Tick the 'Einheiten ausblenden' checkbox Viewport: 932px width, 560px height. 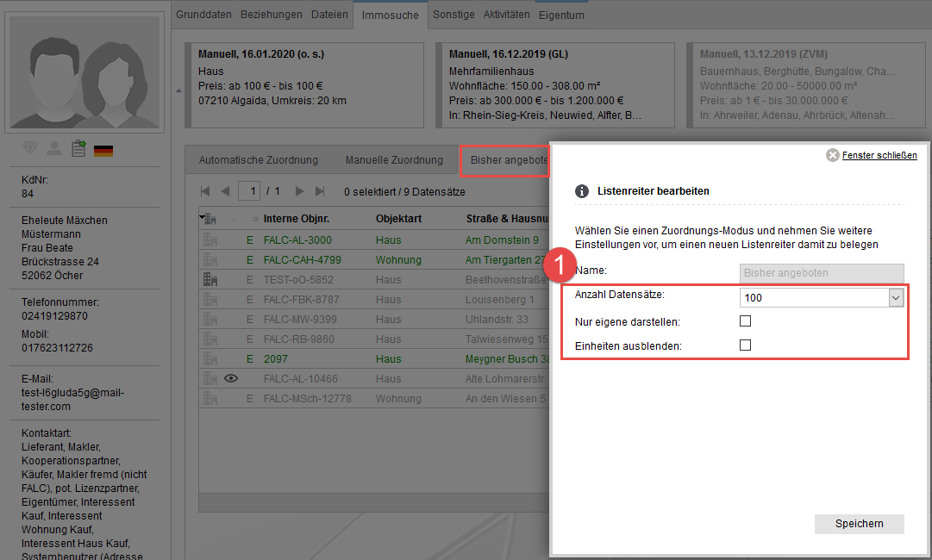(x=746, y=345)
